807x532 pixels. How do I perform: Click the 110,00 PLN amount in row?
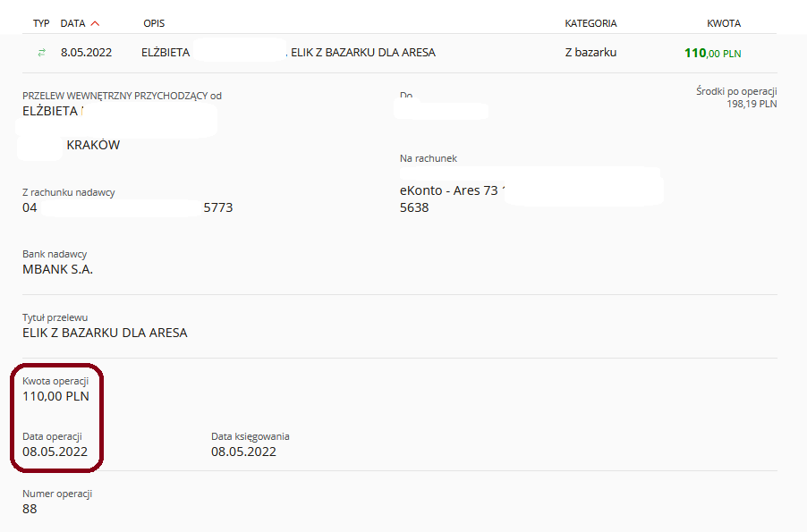712,53
